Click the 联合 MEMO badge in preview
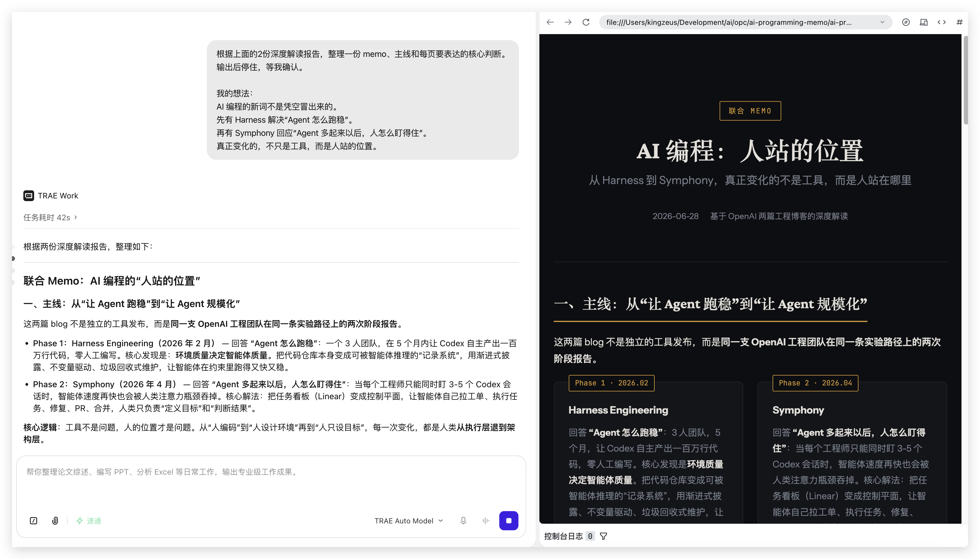Image resolution: width=980 pixels, height=559 pixels. tap(750, 111)
